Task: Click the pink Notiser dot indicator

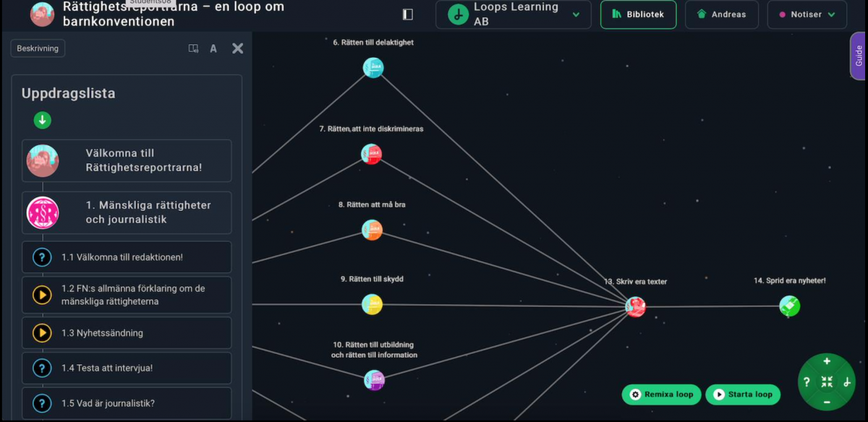Action: 782,14
